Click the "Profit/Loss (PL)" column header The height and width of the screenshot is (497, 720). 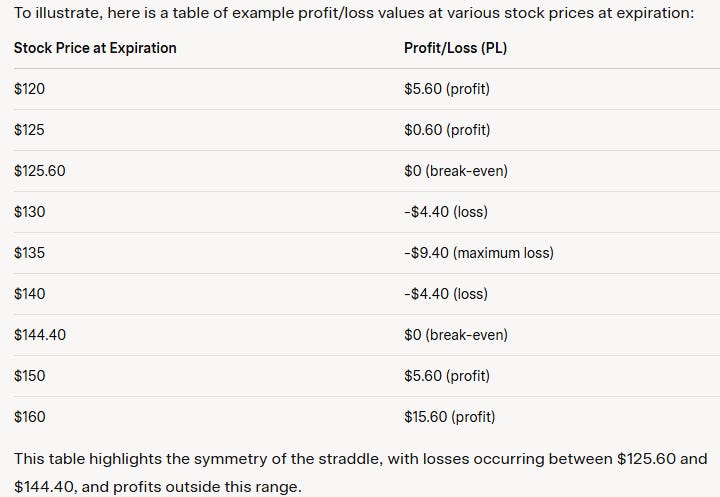pyautogui.click(x=455, y=48)
